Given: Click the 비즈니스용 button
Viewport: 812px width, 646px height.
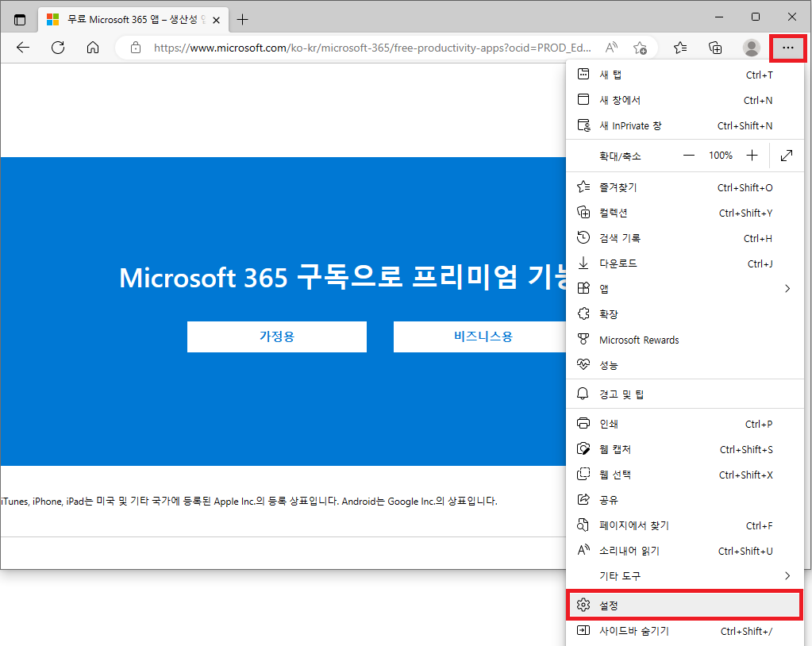Looking at the screenshot, I should click(x=479, y=337).
